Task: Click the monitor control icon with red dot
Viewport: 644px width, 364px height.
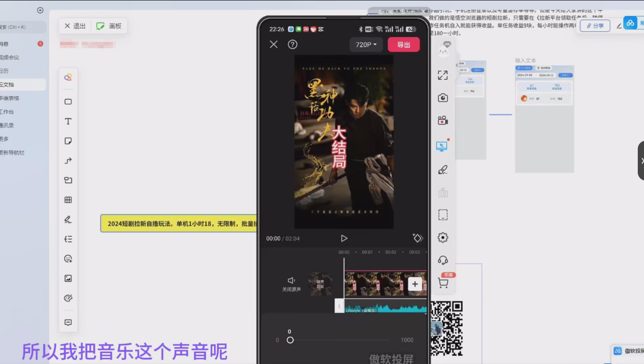Action: [x=442, y=146]
